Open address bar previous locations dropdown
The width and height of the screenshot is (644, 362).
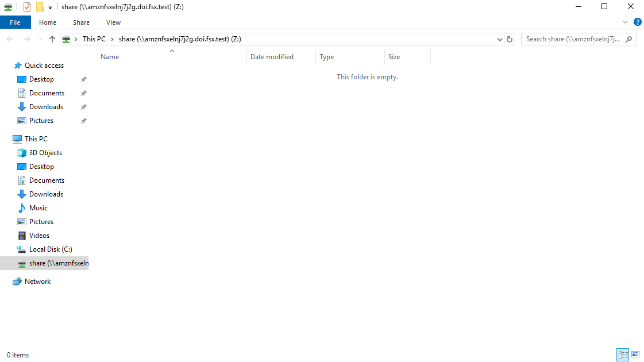[499, 40]
